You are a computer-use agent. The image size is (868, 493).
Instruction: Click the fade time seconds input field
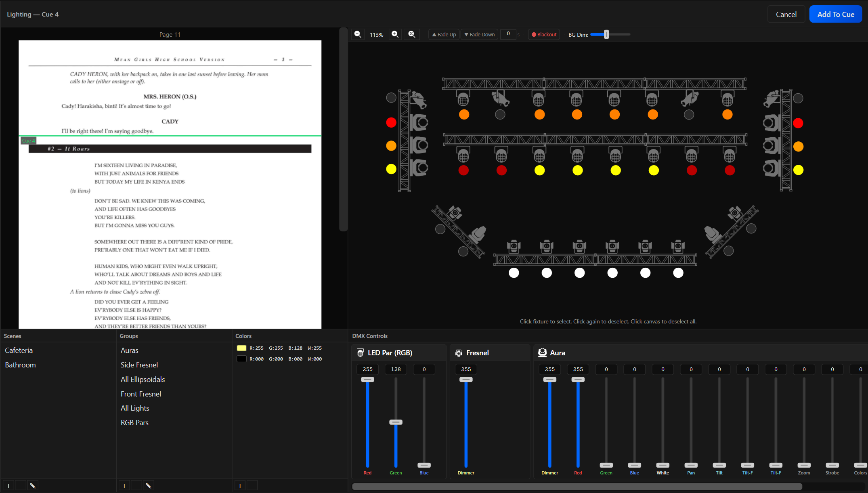pos(508,34)
